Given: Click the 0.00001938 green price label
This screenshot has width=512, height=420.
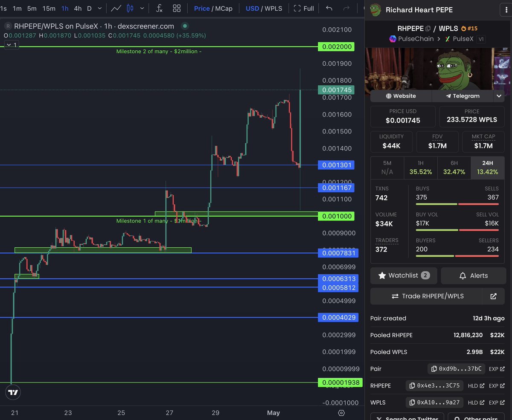Looking at the screenshot, I should click(340, 382).
